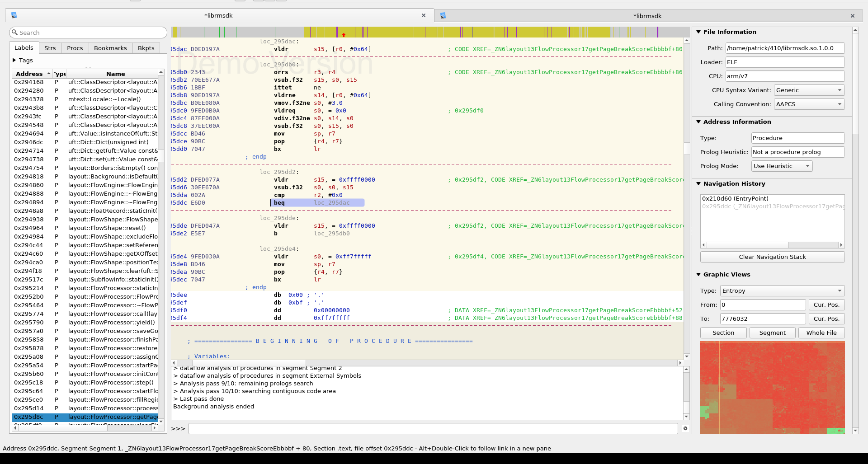The width and height of the screenshot is (868, 464).
Task: Click the round icon beside the console input
Action: pos(685,428)
